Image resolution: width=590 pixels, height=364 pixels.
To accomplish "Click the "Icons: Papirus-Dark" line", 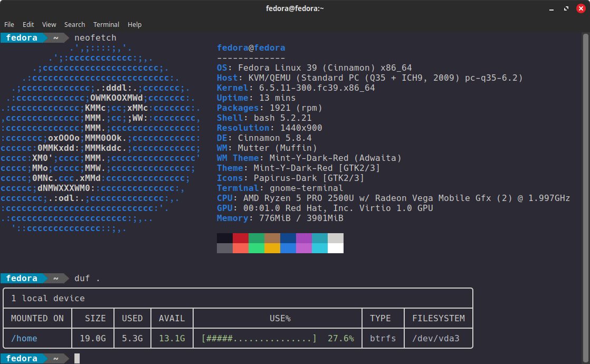I will point(290,178).
